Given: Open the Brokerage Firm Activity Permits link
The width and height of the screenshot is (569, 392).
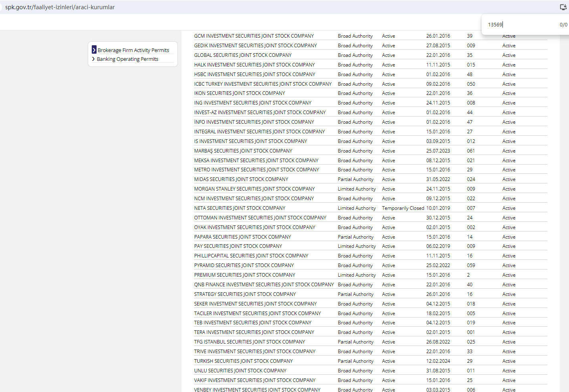Looking at the screenshot, I should click(133, 50).
